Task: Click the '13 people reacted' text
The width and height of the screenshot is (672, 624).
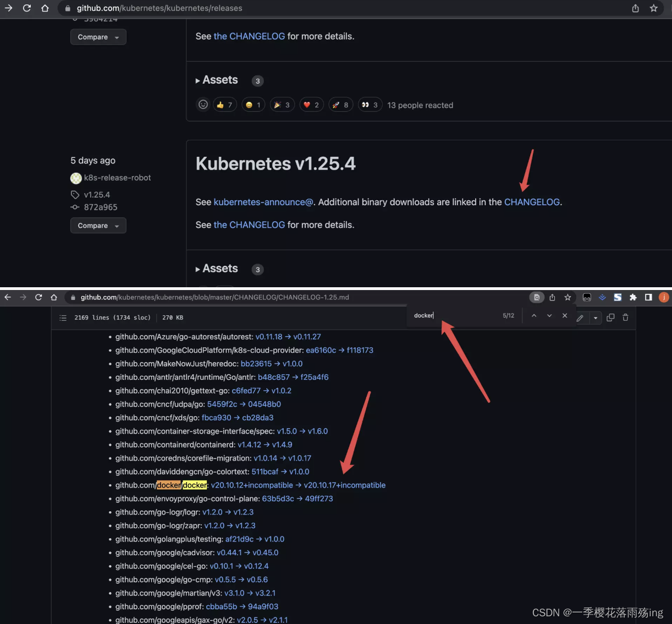Action: coord(420,105)
